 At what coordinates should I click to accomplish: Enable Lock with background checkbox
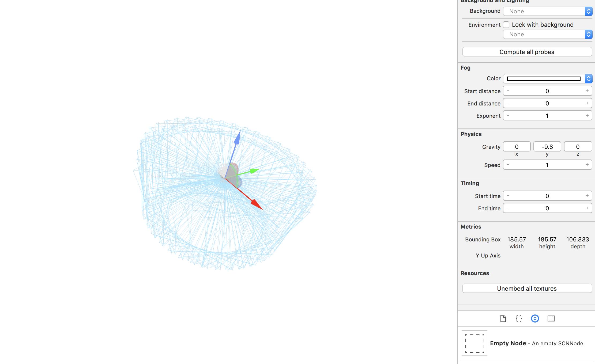pyautogui.click(x=506, y=25)
